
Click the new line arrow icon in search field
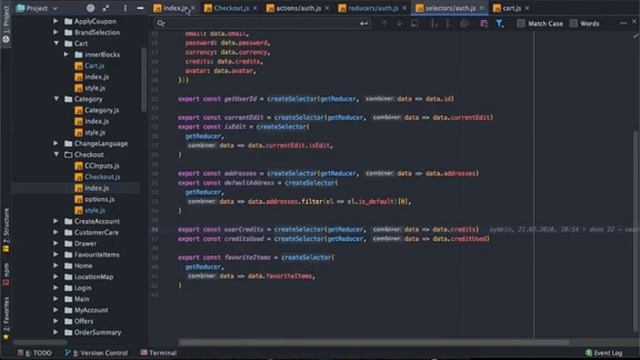364,23
